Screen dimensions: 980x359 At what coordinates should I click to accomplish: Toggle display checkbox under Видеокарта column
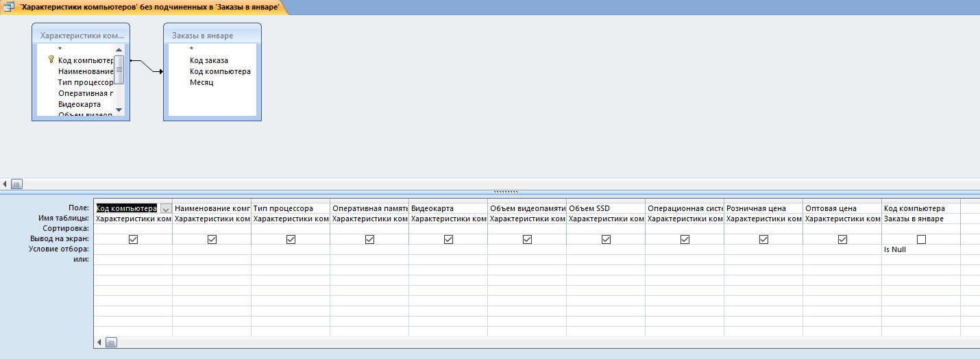448,239
